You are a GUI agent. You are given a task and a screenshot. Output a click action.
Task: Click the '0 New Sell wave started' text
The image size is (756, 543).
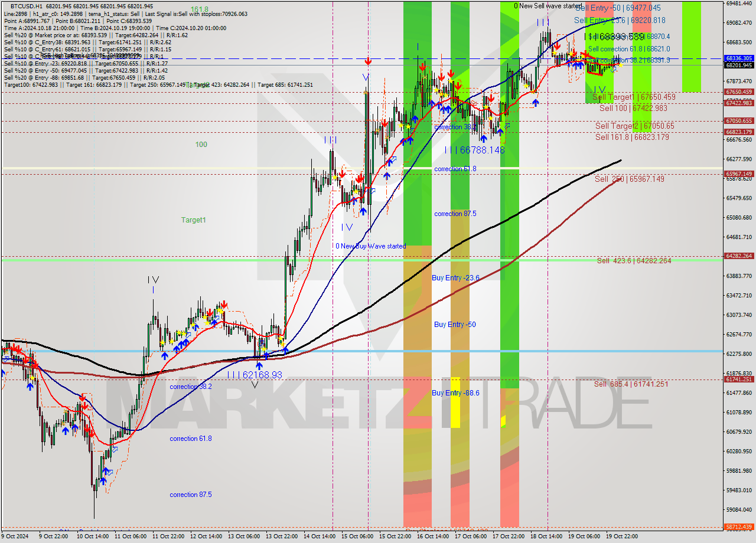coord(548,6)
